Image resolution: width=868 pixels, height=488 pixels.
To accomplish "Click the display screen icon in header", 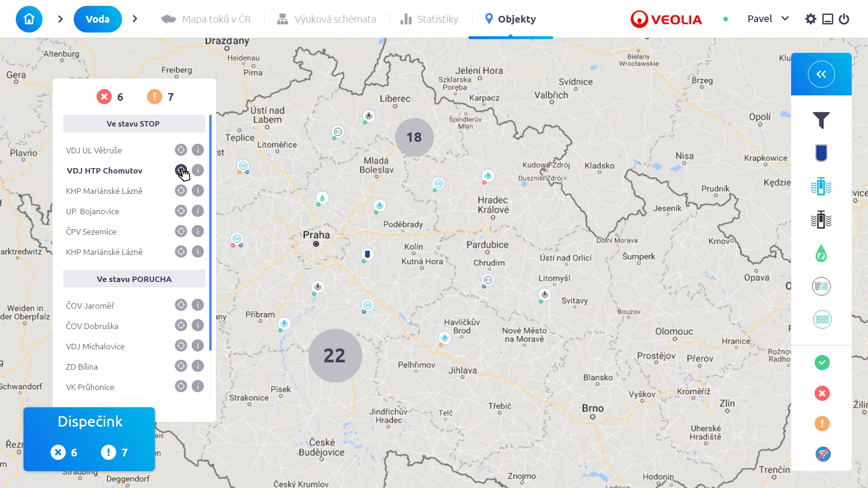I will click(827, 19).
